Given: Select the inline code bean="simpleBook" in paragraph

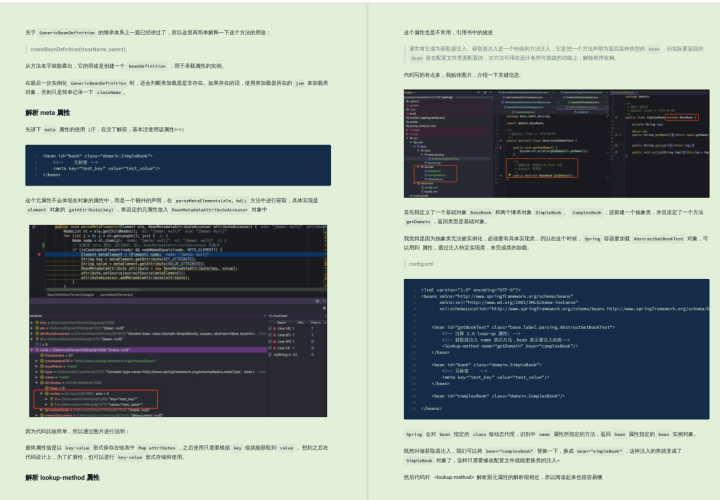Looking at the screenshot, I should pyautogui.click(x=599, y=451).
